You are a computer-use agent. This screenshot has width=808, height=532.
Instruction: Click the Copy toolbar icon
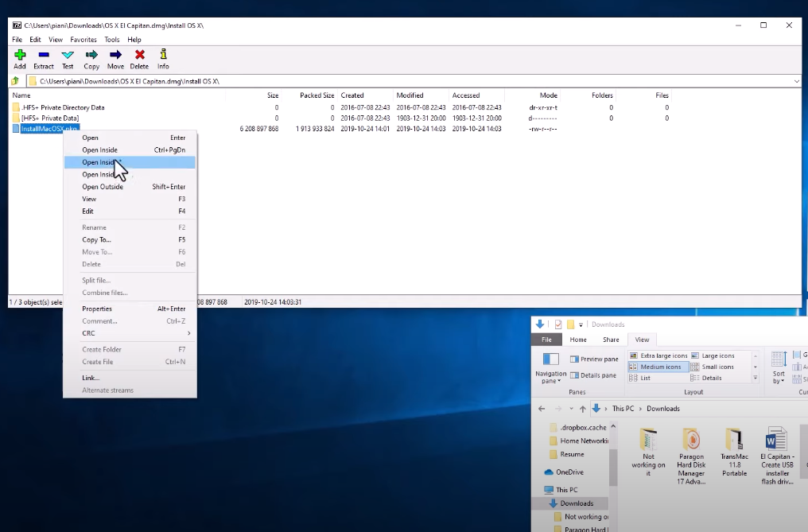pyautogui.click(x=91, y=59)
